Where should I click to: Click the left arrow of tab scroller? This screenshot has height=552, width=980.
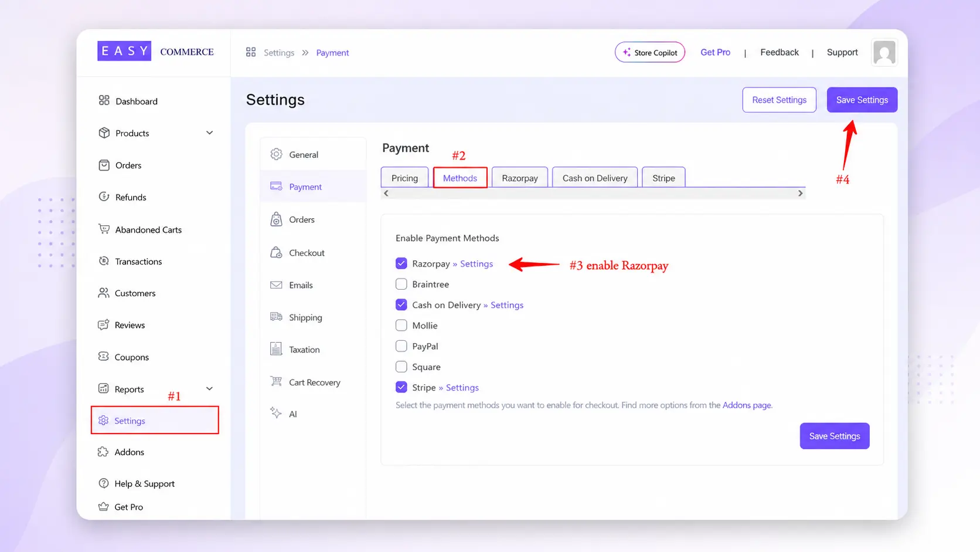tap(386, 193)
